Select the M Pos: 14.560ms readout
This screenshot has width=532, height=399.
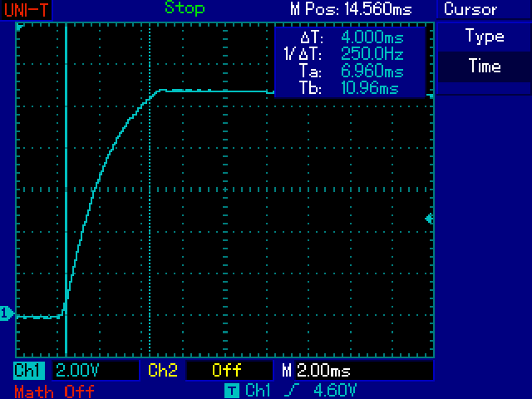(x=351, y=9)
